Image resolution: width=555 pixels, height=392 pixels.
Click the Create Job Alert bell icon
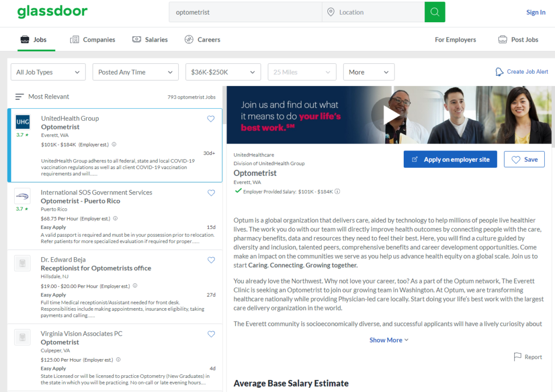point(499,72)
